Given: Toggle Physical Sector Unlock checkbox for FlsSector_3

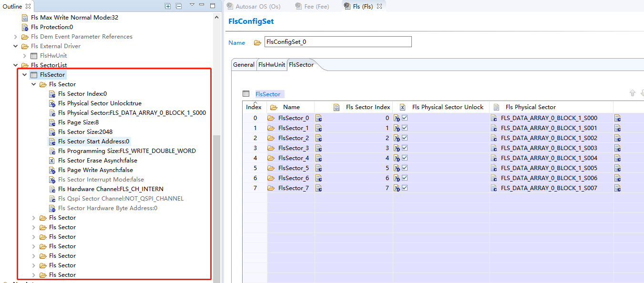Looking at the screenshot, I should click(x=405, y=148).
